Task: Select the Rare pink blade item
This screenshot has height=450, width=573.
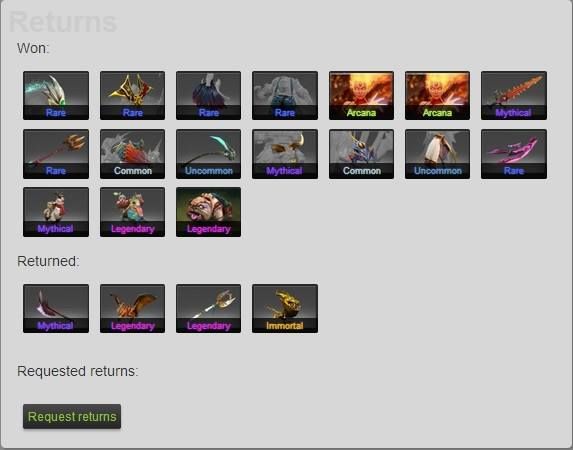Action: [x=514, y=154]
